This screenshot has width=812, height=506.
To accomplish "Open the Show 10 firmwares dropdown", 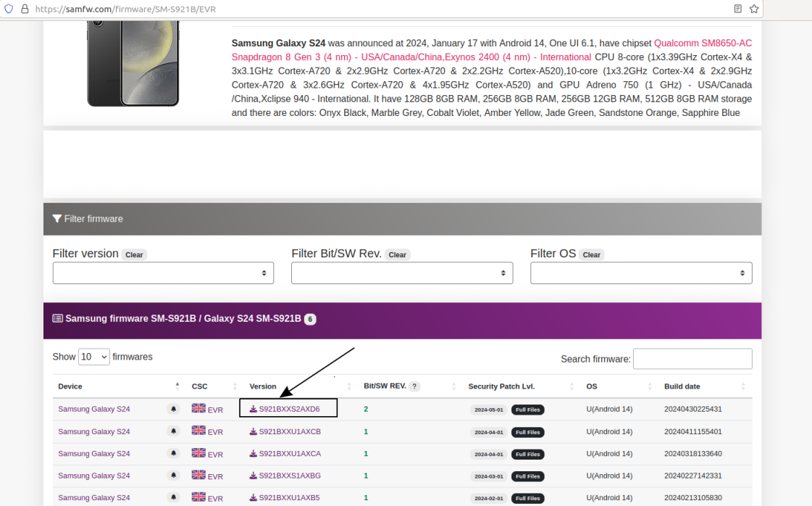I will 93,357.
